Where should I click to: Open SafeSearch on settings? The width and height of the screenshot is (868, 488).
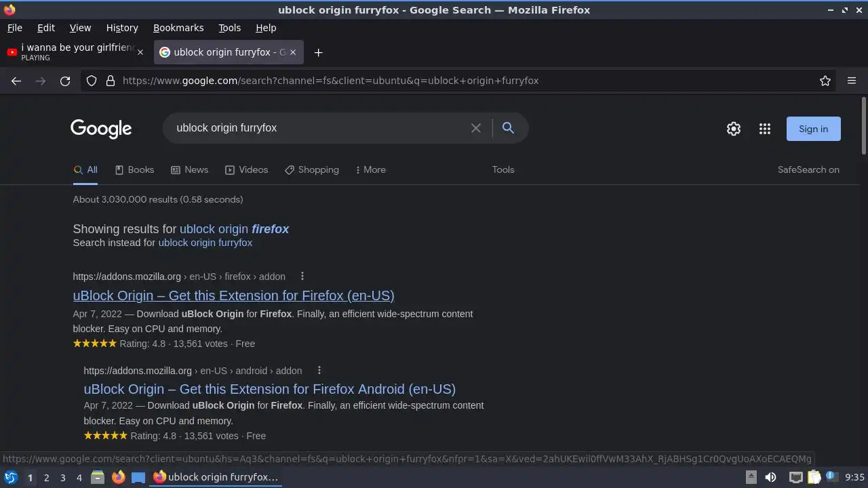pyautogui.click(x=808, y=170)
